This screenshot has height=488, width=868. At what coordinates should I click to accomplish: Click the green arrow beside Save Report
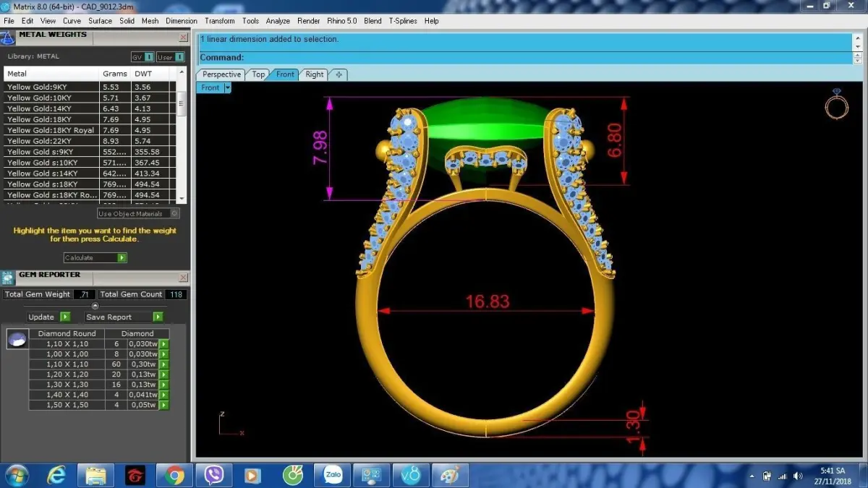click(x=158, y=317)
